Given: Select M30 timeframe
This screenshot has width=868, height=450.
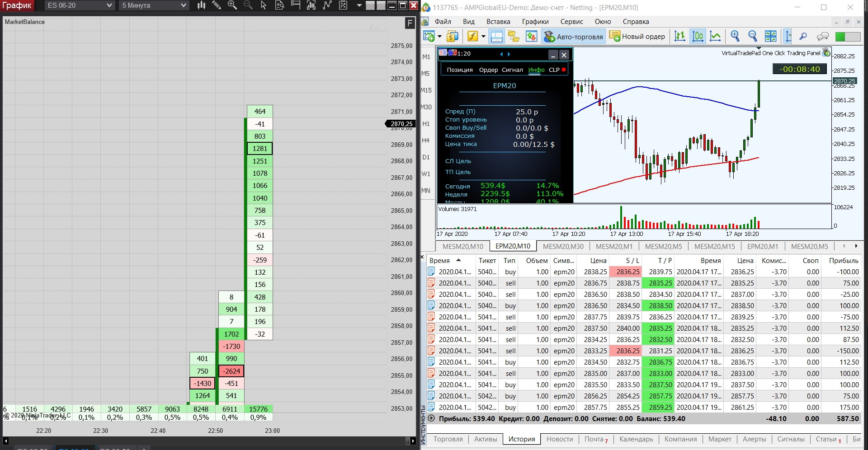Looking at the screenshot, I should click(426, 107).
